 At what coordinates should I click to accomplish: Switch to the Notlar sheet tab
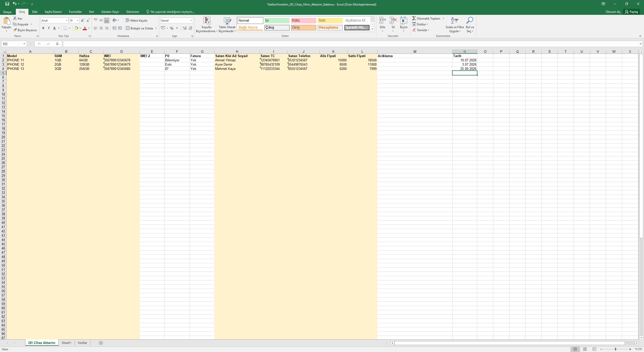point(83,343)
